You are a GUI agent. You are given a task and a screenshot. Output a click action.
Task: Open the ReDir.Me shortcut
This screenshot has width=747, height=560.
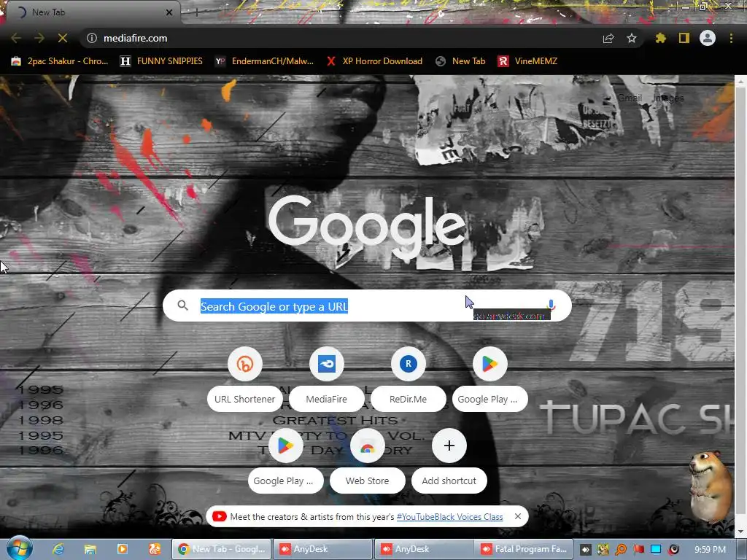[409, 378]
